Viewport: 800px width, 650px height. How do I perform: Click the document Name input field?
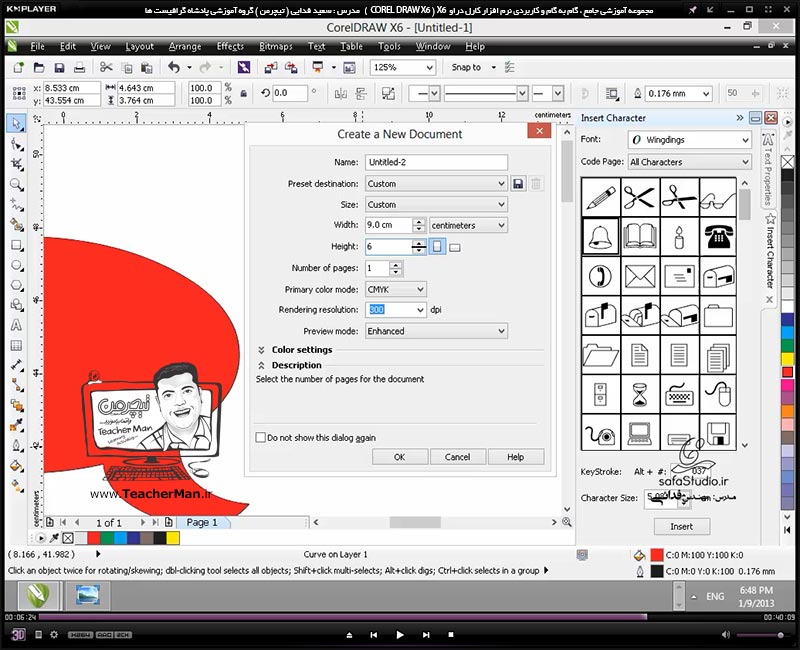pos(436,162)
